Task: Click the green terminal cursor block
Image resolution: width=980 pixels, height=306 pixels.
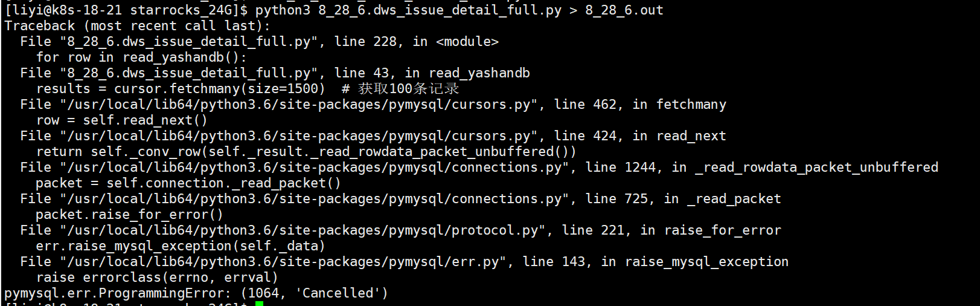Action: [259, 304]
